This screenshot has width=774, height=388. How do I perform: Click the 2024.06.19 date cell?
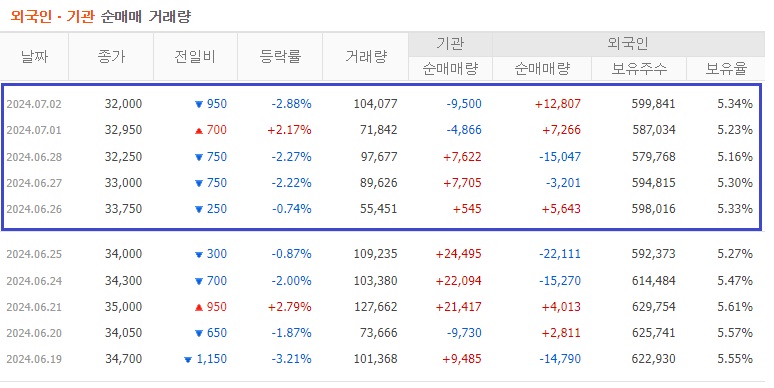pos(34,359)
